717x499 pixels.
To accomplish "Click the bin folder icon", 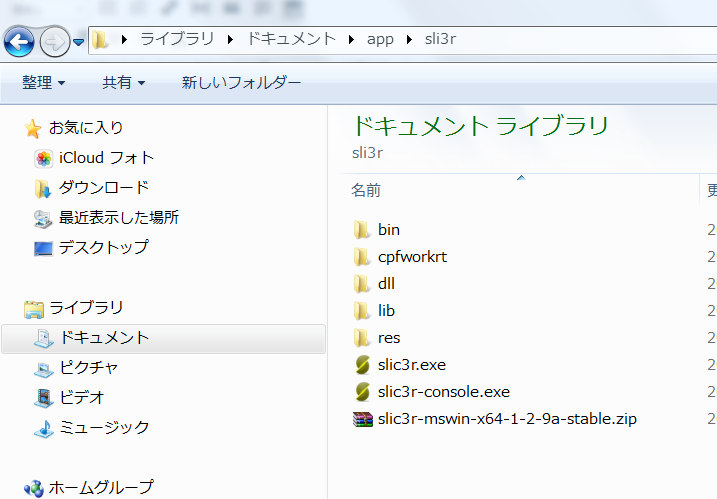I will [362, 230].
